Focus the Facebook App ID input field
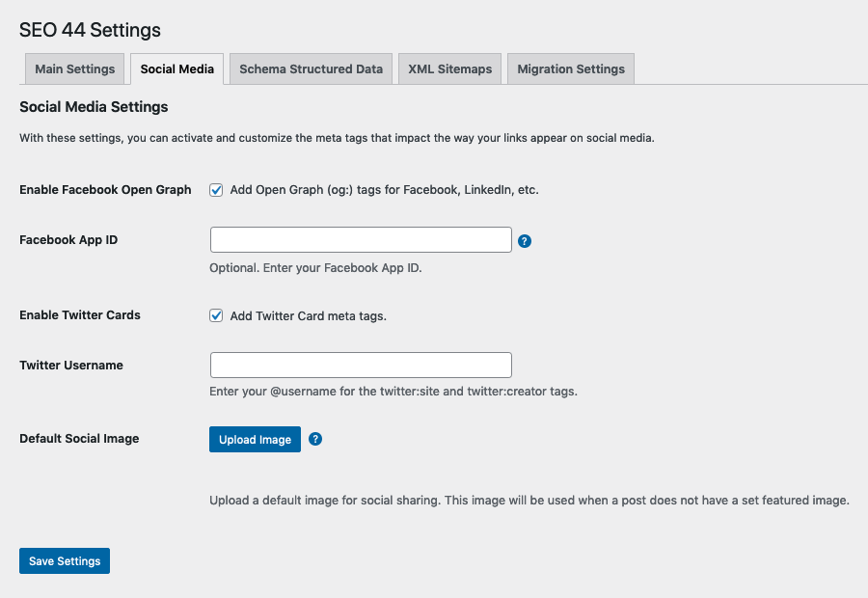This screenshot has height=598, width=868. click(x=361, y=239)
